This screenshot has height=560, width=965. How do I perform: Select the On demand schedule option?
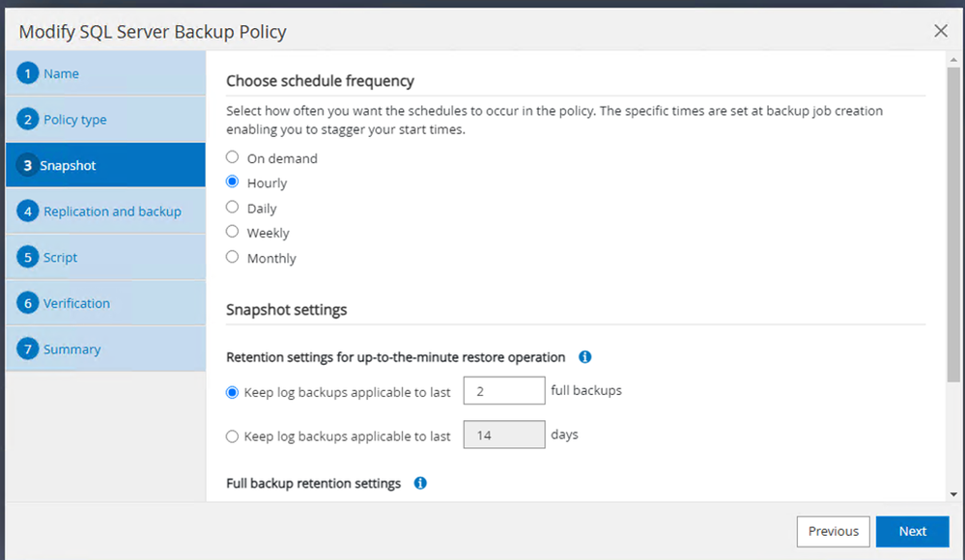pos(232,157)
